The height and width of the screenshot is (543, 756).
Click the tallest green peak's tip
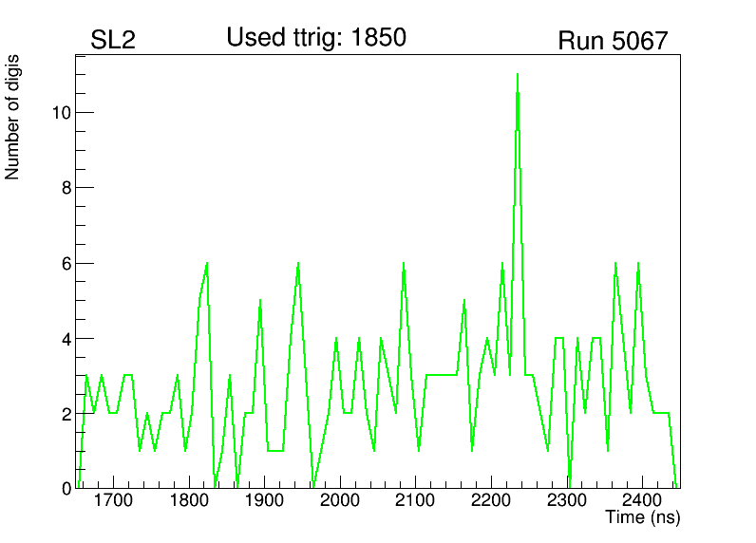[x=517, y=74]
